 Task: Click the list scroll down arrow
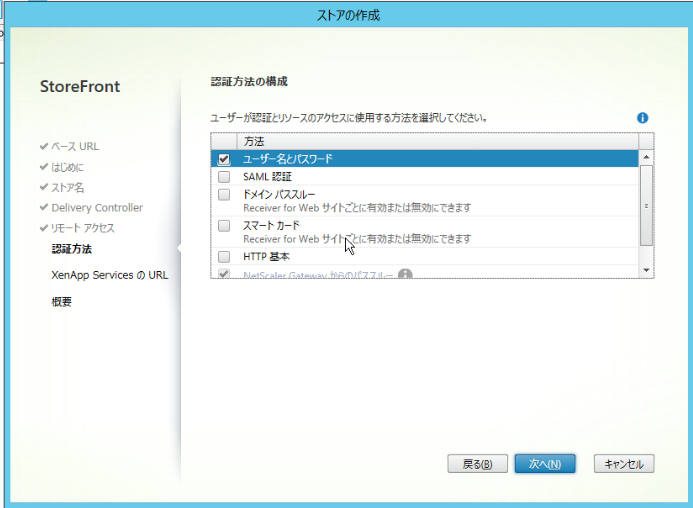(x=646, y=270)
